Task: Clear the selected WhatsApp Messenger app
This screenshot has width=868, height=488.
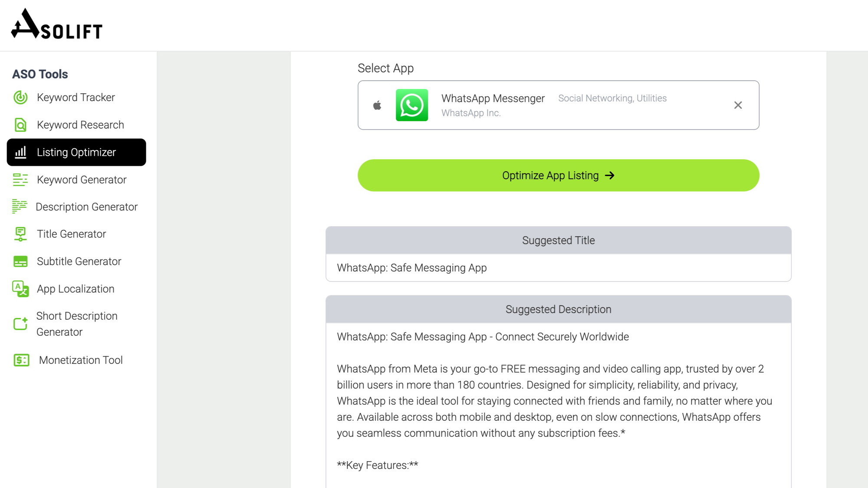Action: pos(738,105)
